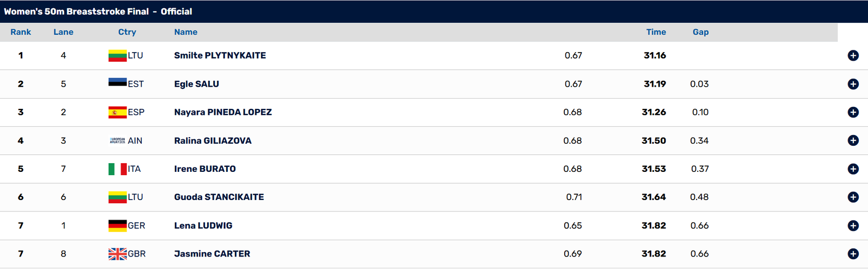The width and height of the screenshot is (868, 270).
Task: Click the Germany flag icon
Action: point(117,226)
